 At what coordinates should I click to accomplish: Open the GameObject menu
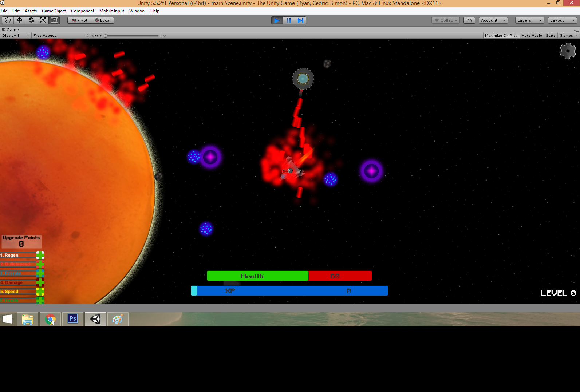point(54,11)
